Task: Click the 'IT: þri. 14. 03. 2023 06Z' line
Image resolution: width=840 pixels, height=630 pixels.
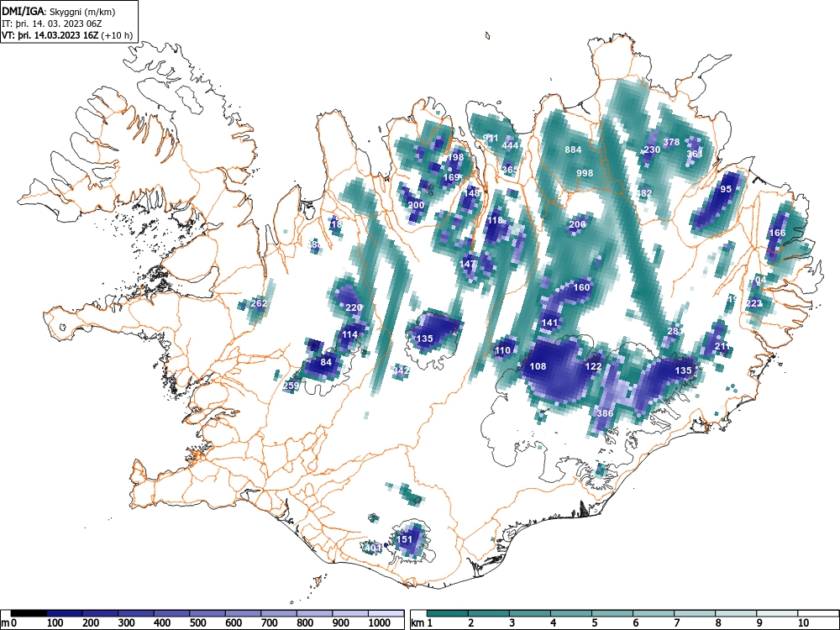Action: 51,24
